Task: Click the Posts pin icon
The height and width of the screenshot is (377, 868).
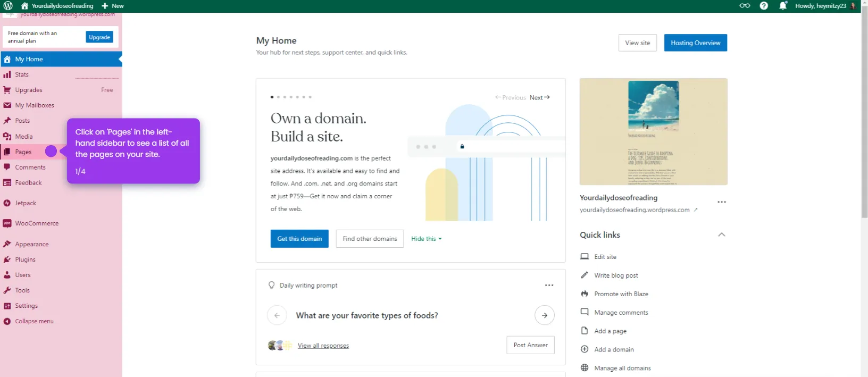Action: [7, 121]
